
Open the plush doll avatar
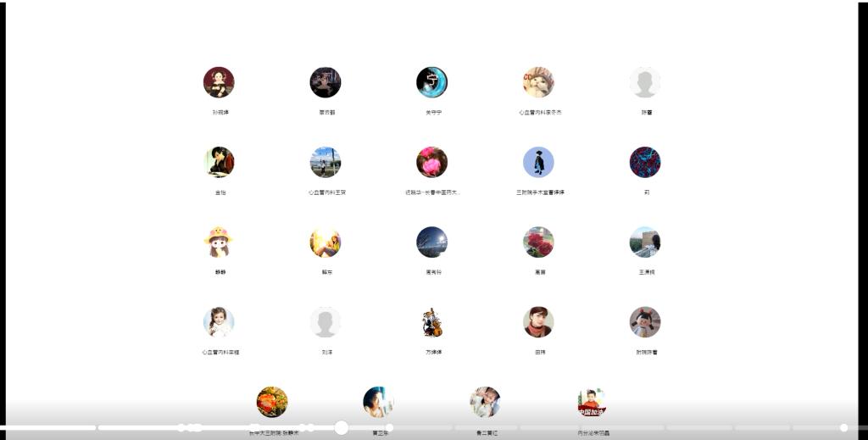[645, 322]
